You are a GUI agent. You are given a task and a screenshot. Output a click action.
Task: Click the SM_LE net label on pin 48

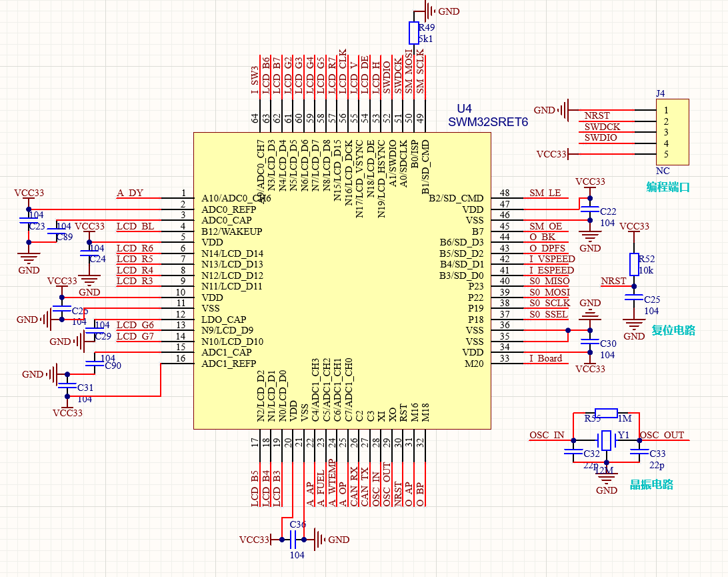[x=545, y=193]
